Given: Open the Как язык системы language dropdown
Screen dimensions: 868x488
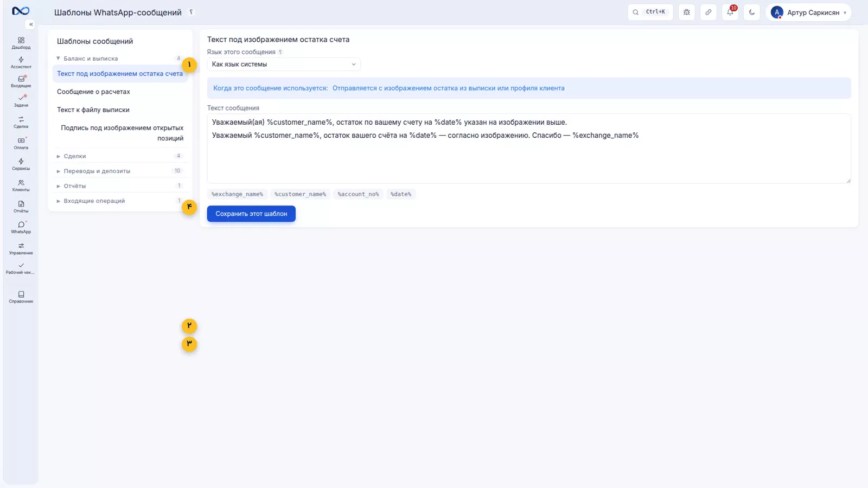Looking at the screenshot, I should [284, 64].
